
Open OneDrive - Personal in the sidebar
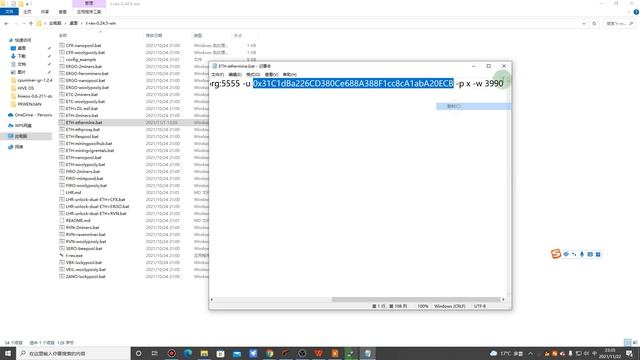33,115
